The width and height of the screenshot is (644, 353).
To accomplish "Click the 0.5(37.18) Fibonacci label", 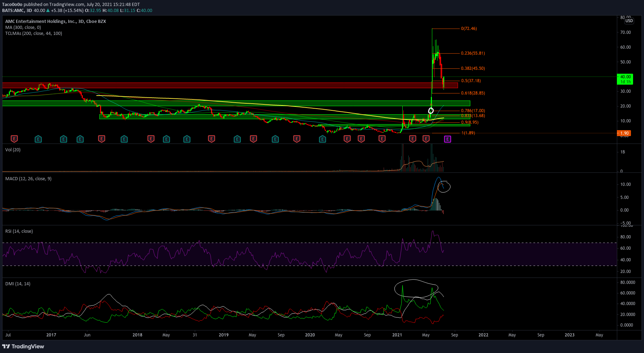I will (x=471, y=81).
